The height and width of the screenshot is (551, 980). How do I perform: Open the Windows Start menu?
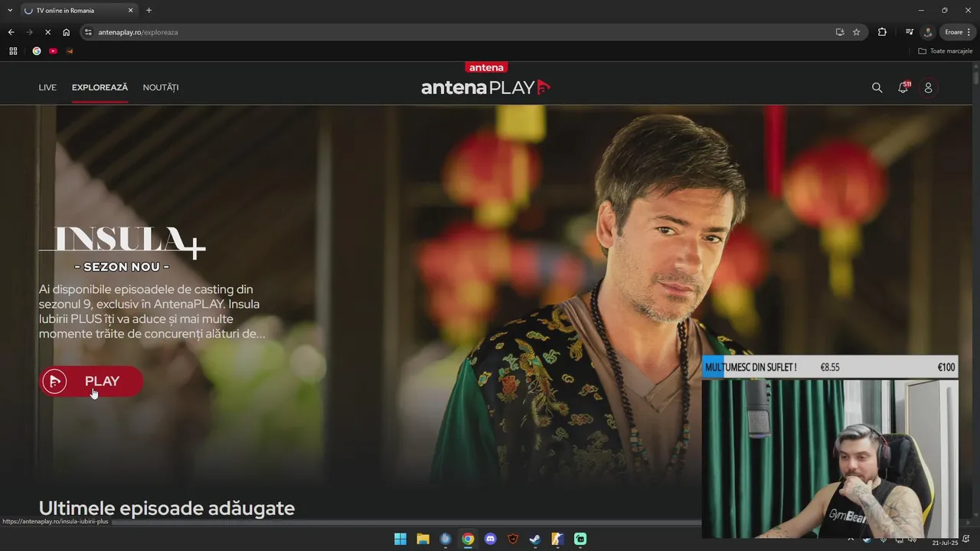400,539
